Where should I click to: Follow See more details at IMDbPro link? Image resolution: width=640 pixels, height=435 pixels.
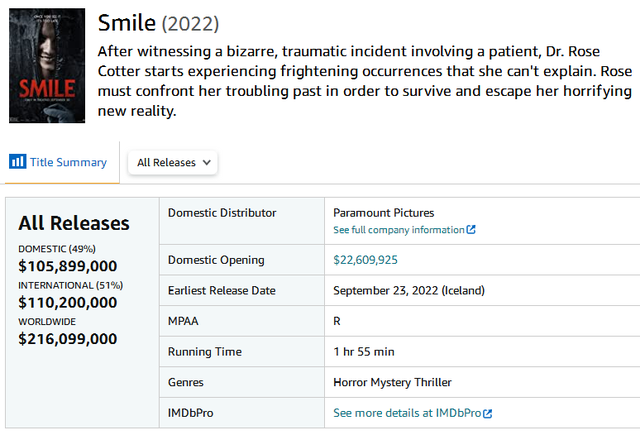pos(412,413)
